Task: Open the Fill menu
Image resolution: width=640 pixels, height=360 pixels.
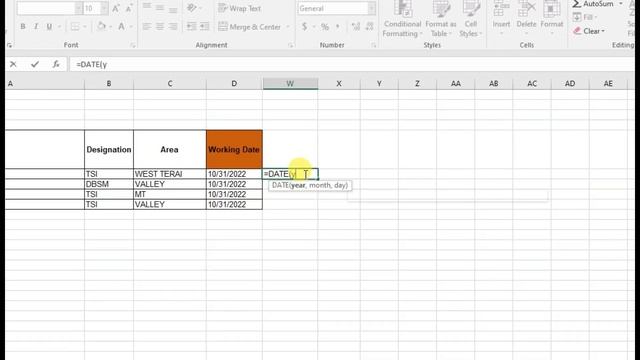Action: pyautogui.click(x=585, y=17)
